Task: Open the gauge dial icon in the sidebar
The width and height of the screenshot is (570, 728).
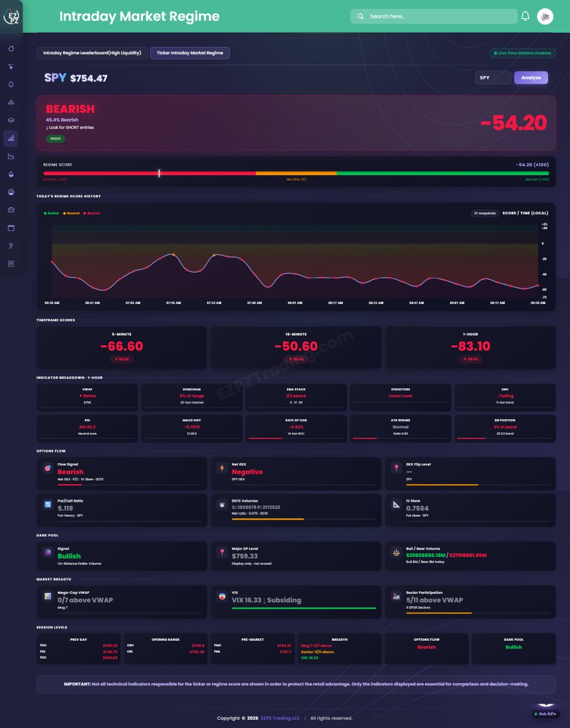Action: (x=11, y=192)
